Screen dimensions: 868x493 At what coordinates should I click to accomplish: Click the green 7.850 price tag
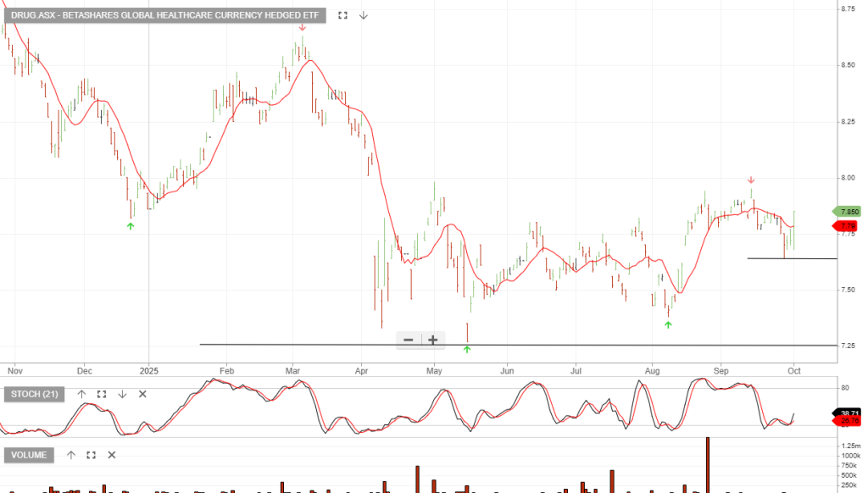pos(848,211)
